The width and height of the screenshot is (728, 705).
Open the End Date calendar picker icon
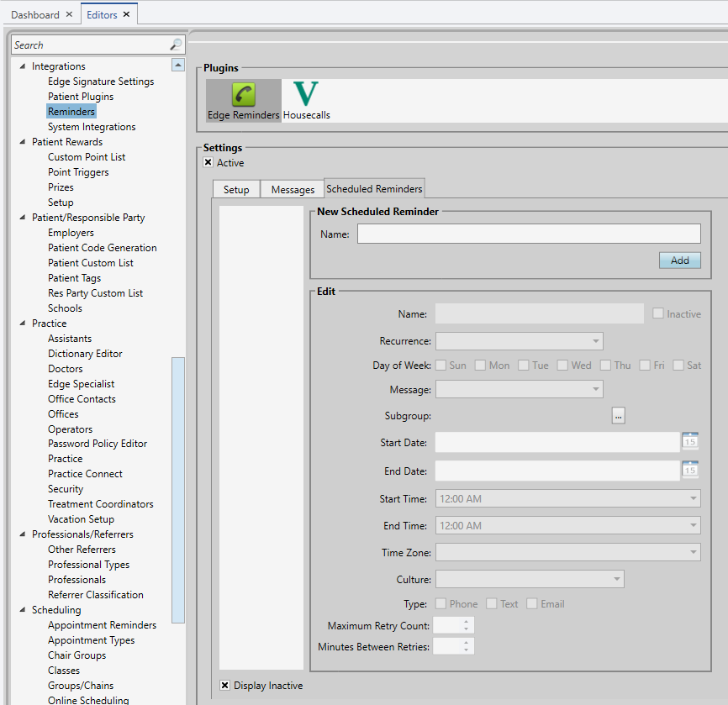coord(690,469)
